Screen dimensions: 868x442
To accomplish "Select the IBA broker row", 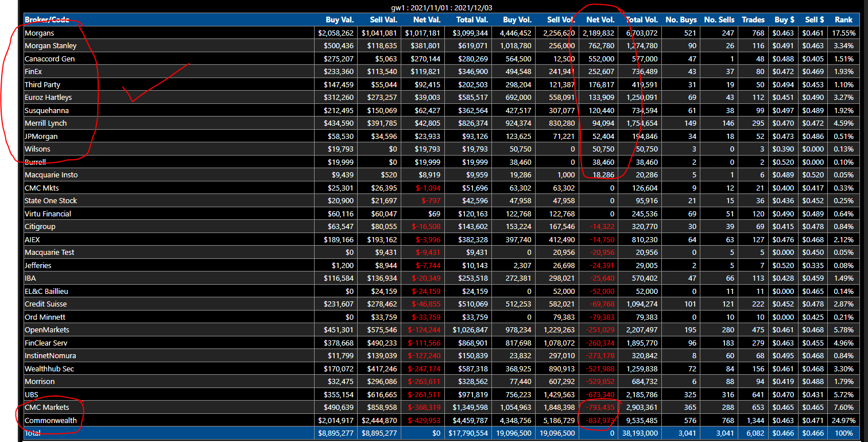I will pyautogui.click(x=442, y=278).
